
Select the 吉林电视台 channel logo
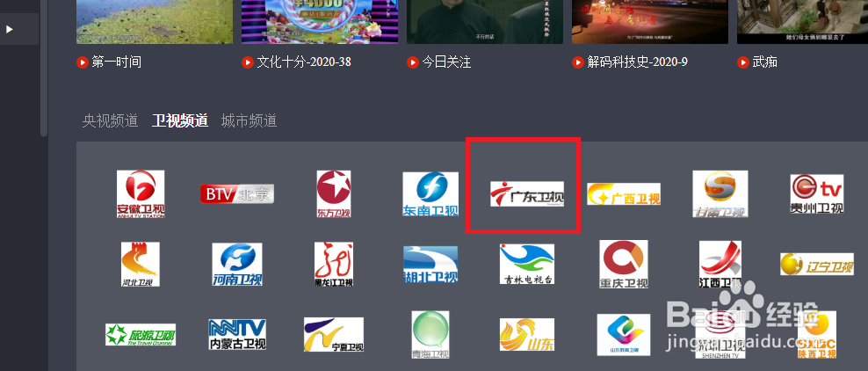tap(527, 264)
